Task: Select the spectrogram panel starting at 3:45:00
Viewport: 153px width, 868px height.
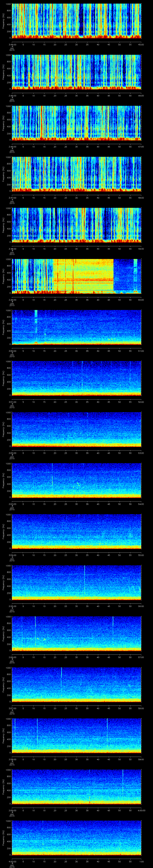Action: coord(77,72)
